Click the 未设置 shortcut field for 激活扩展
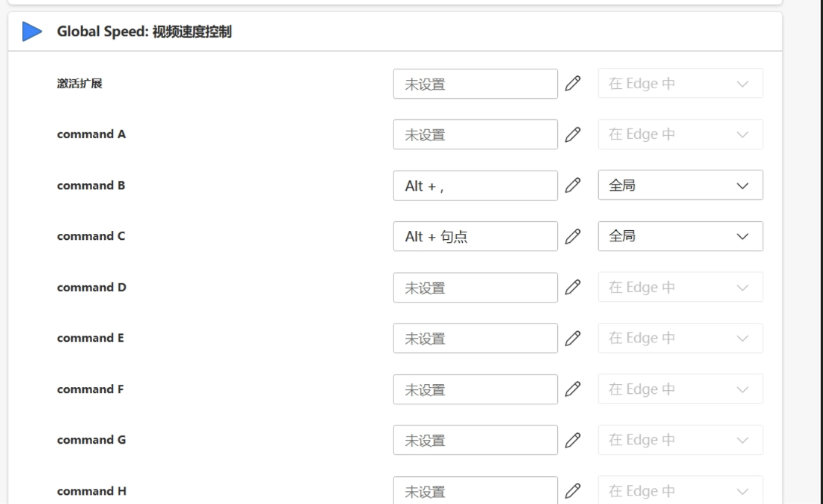 (476, 84)
